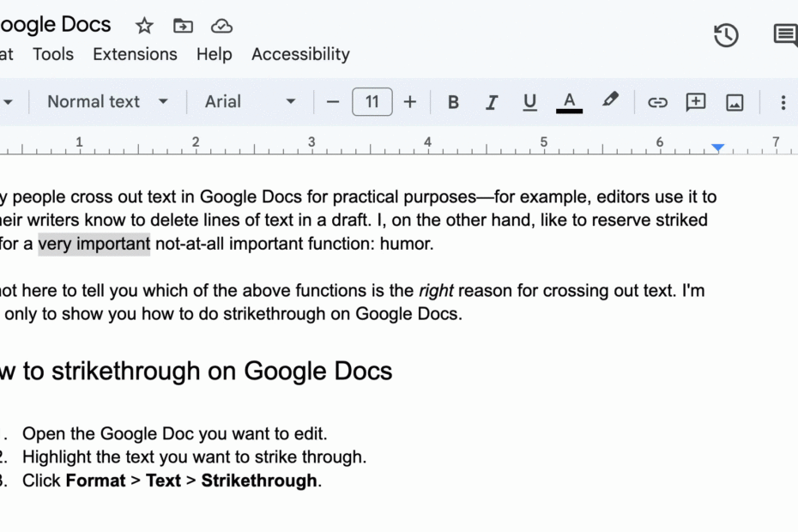Click heading "strikethrough on Google Docs"
Screen dimensions: 798x532
[x=222, y=372]
